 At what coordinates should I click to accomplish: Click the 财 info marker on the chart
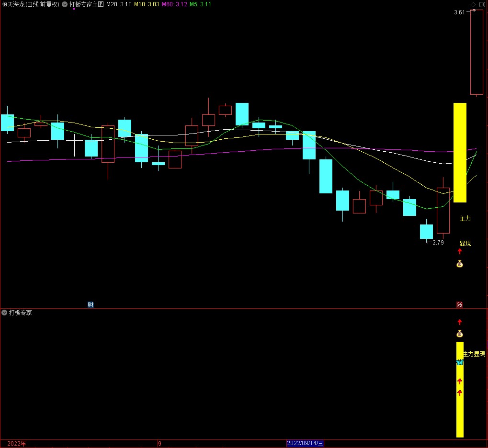(x=91, y=305)
